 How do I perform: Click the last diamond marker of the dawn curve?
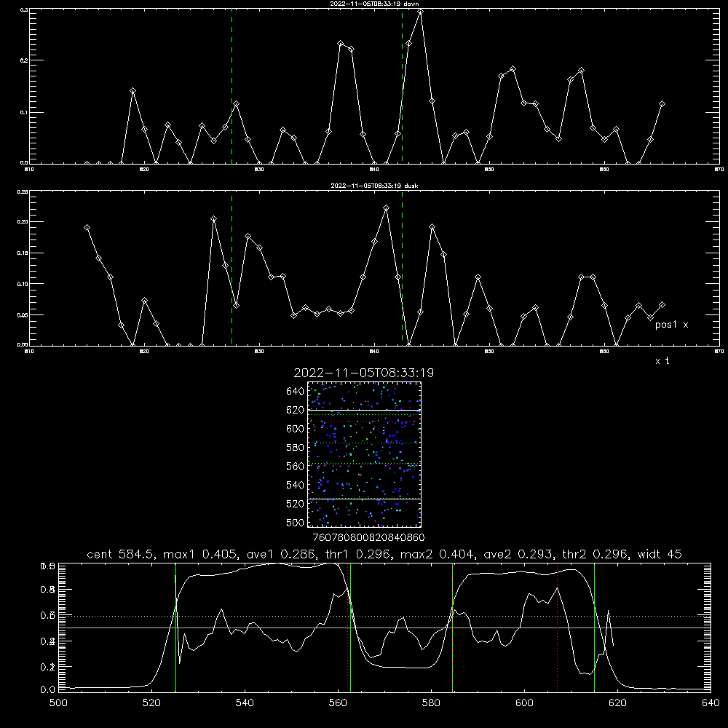tap(662, 104)
